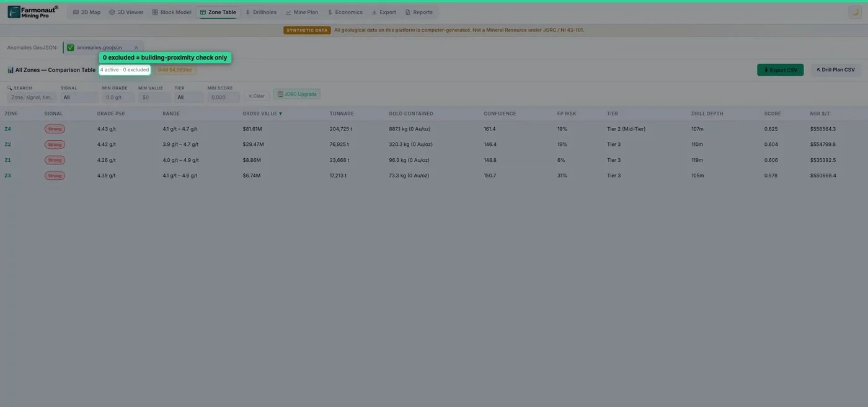Open the Tier filter dropdown
This screenshot has width=868, height=407.
tap(188, 97)
